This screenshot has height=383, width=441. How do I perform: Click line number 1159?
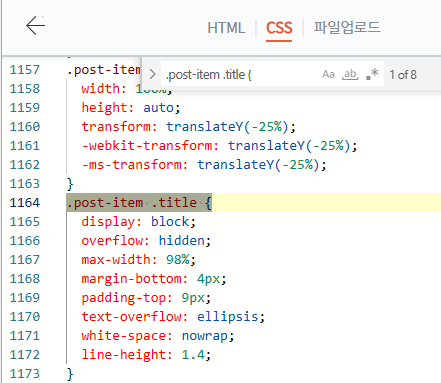tap(25, 108)
